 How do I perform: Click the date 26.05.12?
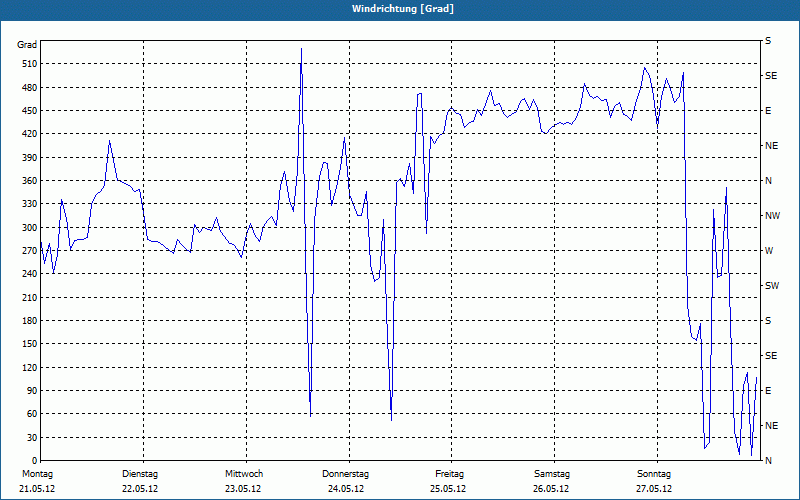point(552,489)
